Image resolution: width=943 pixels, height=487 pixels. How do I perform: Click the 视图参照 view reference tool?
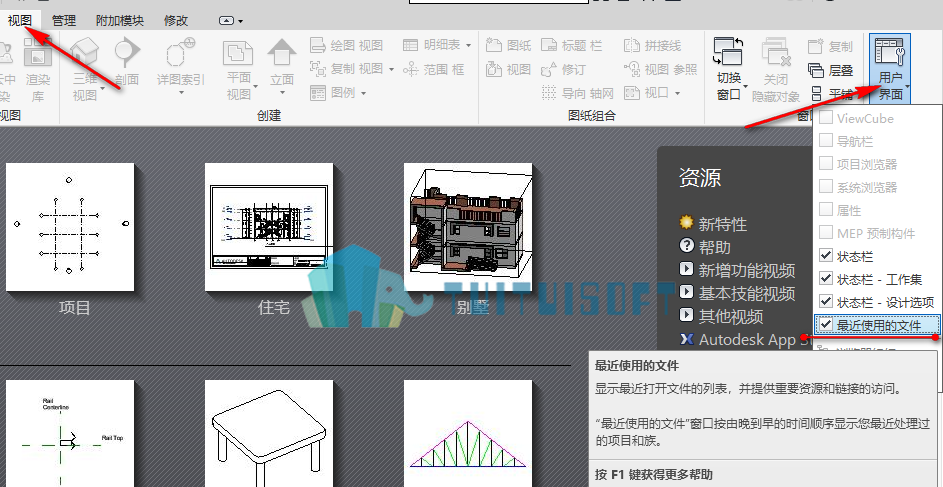660,69
